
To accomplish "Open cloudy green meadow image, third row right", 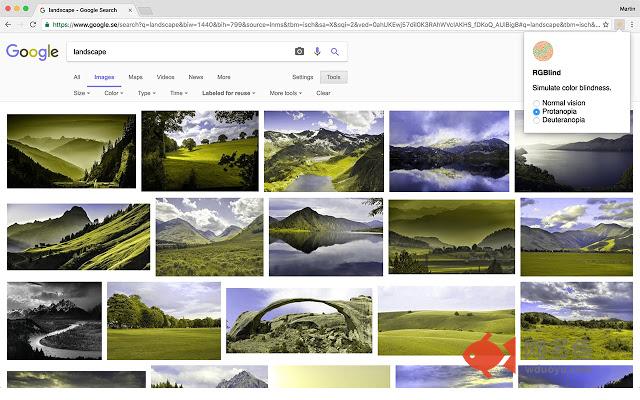I will (x=577, y=321).
